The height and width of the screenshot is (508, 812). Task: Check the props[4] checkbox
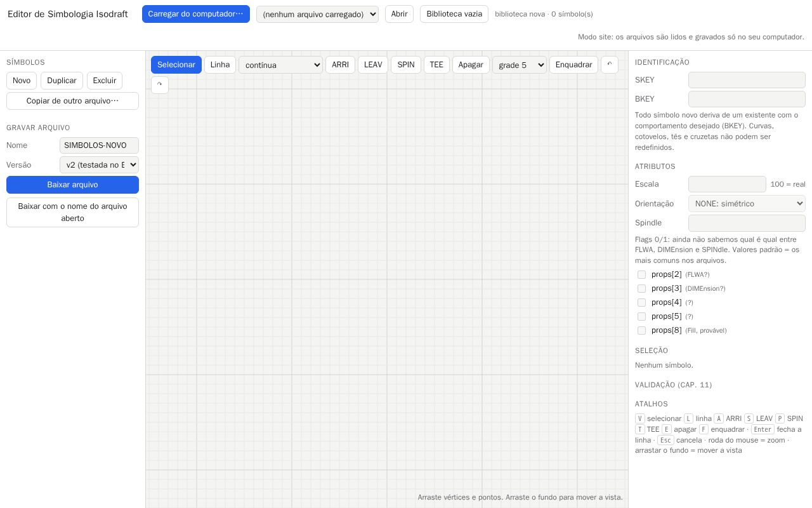(x=641, y=303)
